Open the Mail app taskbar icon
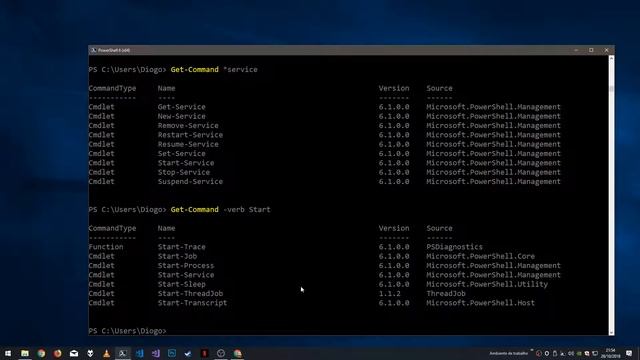The image size is (640, 360). (74, 353)
